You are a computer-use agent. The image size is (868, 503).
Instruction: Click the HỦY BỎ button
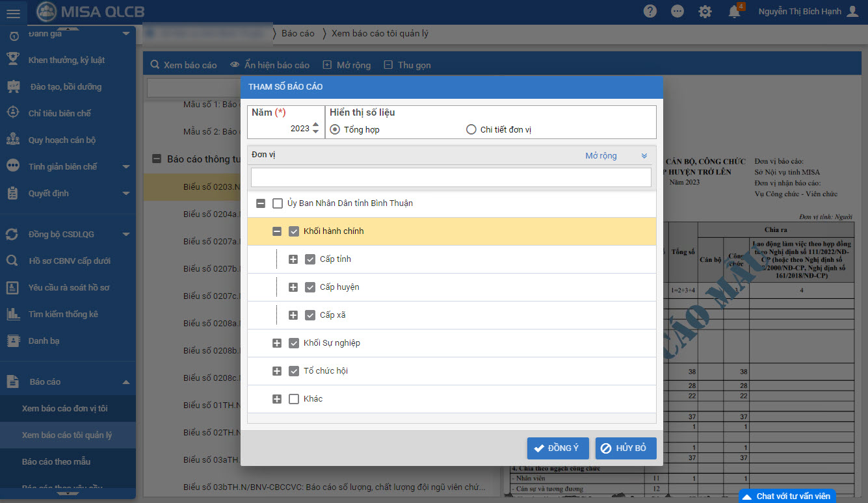pyautogui.click(x=625, y=448)
